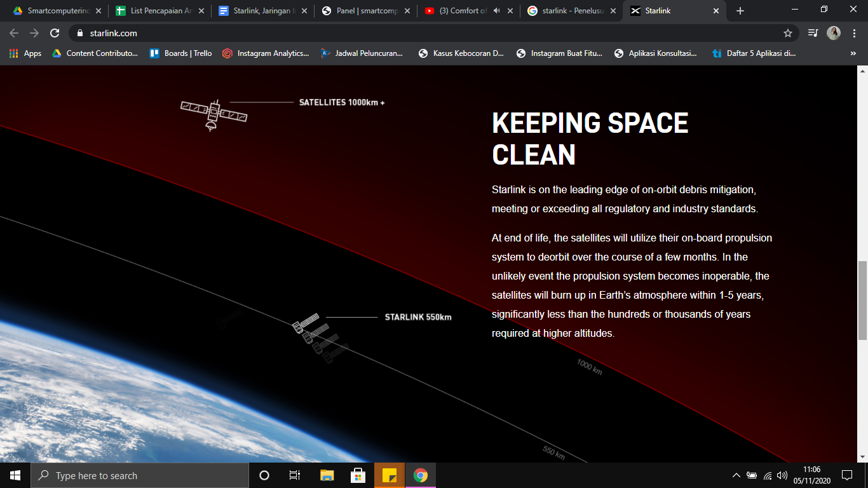Click the 1000 km orbit line label
The height and width of the screenshot is (488, 868).
pyautogui.click(x=589, y=367)
